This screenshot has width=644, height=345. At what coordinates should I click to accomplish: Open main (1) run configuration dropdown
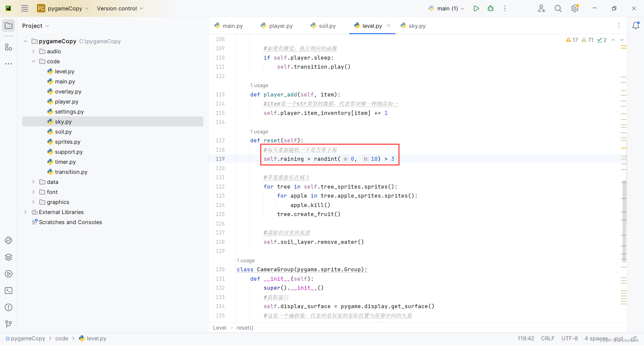(446, 8)
